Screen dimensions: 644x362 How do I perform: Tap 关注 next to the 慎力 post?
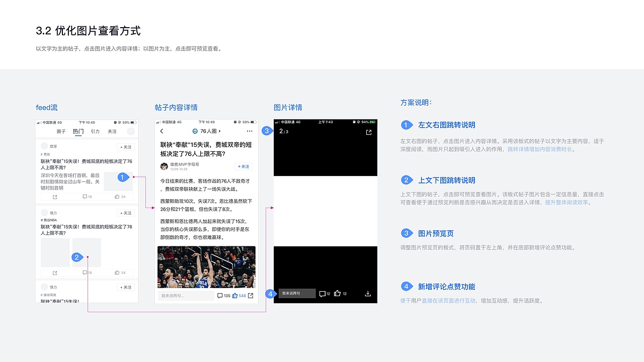126,213
